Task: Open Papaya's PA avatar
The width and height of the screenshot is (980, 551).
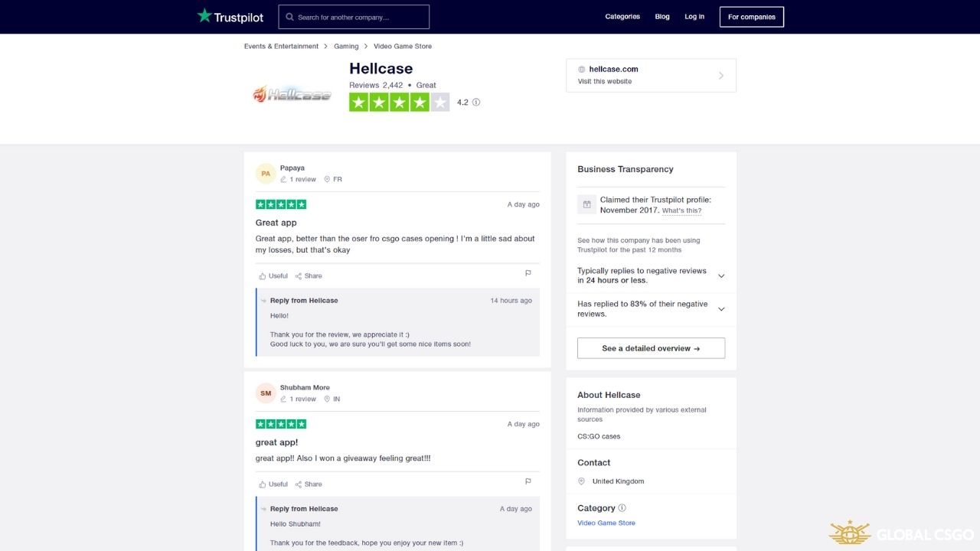Action: [x=266, y=174]
